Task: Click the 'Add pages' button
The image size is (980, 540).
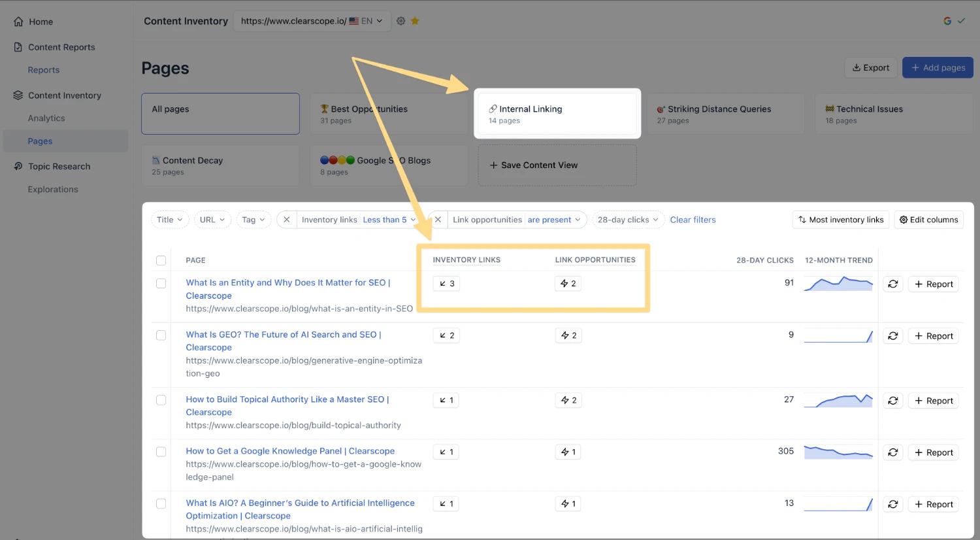Action: pyautogui.click(x=938, y=67)
